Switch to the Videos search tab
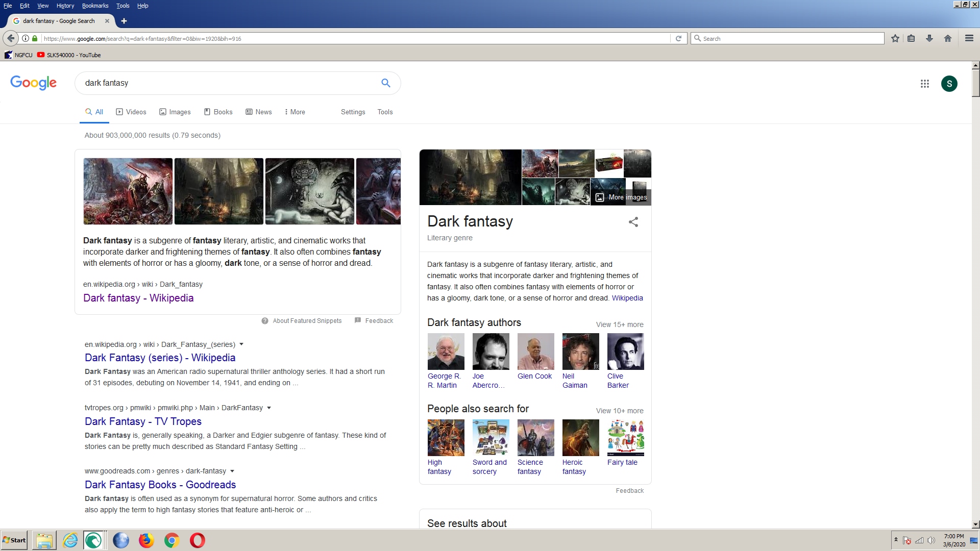This screenshot has width=980, height=551. click(131, 112)
